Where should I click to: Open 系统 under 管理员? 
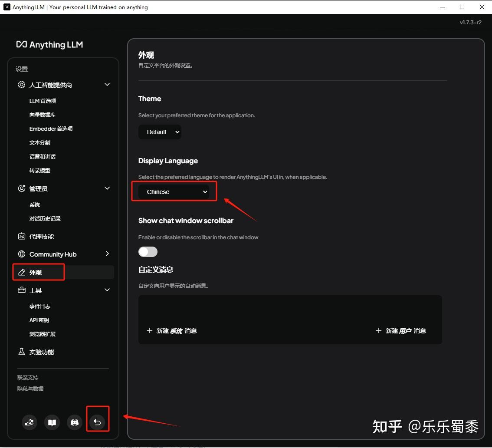35,205
